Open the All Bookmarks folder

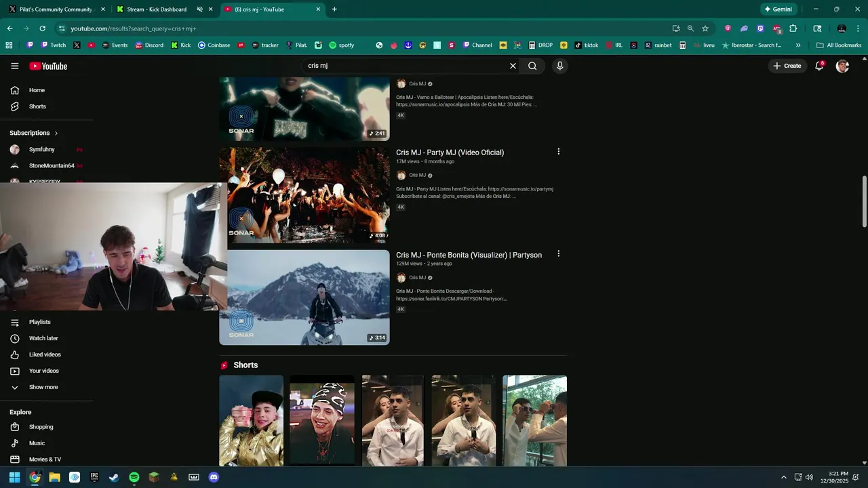[x=839, y=45]
